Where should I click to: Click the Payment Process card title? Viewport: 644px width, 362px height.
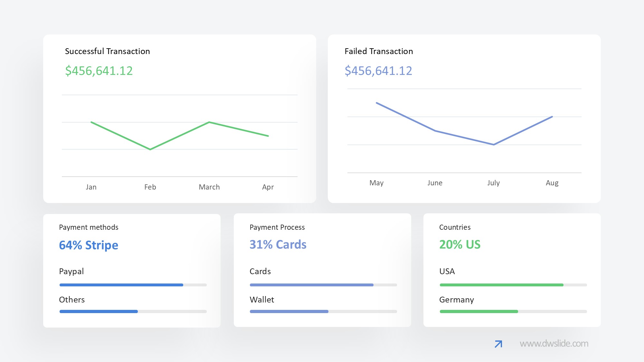click(277, 227)
